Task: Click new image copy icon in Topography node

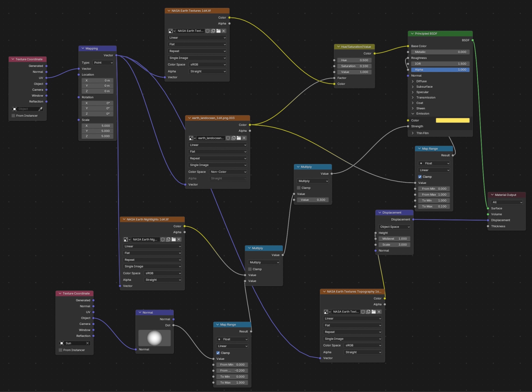Action: pyautogui.click(x=368, y=312)
